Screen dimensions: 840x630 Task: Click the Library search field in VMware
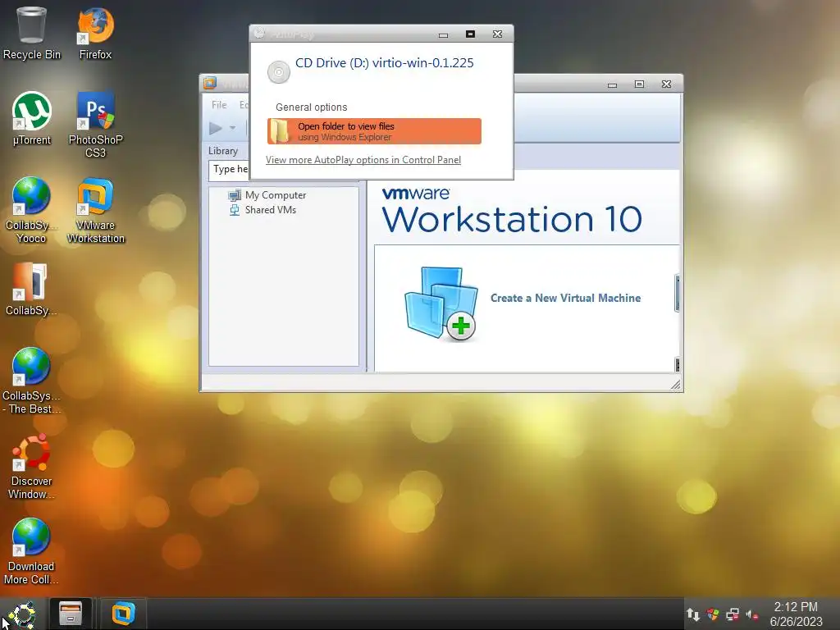tap(231, 170)
